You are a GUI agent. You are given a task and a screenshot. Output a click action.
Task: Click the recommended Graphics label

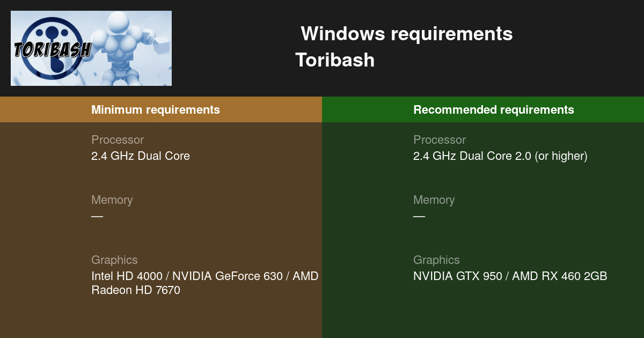coord(436,260)
